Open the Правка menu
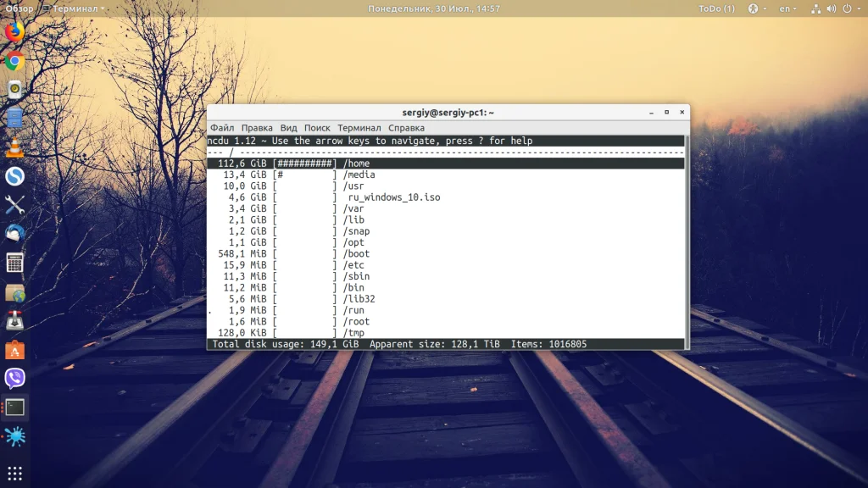The height and width of the screenshot is (488, 868). (x=257, y=128)
